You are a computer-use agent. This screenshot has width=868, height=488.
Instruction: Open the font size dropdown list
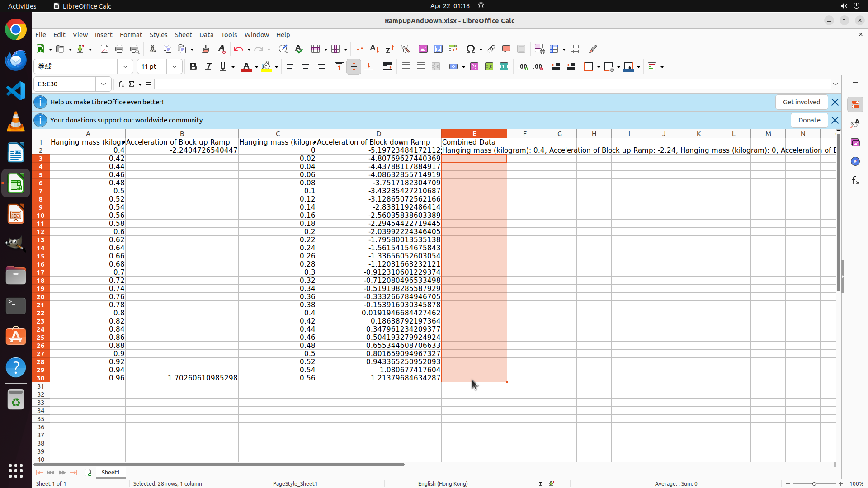[x=175, y=67]
